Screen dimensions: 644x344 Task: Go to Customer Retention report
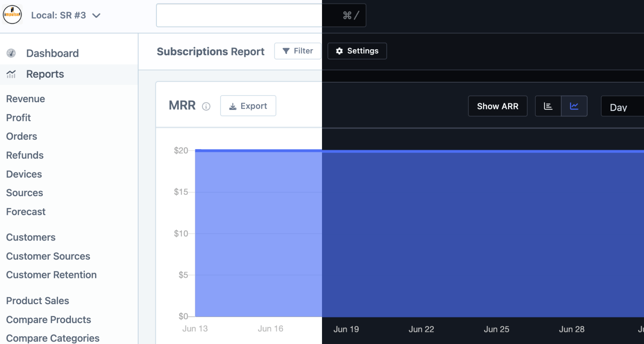tap(51, 275)
